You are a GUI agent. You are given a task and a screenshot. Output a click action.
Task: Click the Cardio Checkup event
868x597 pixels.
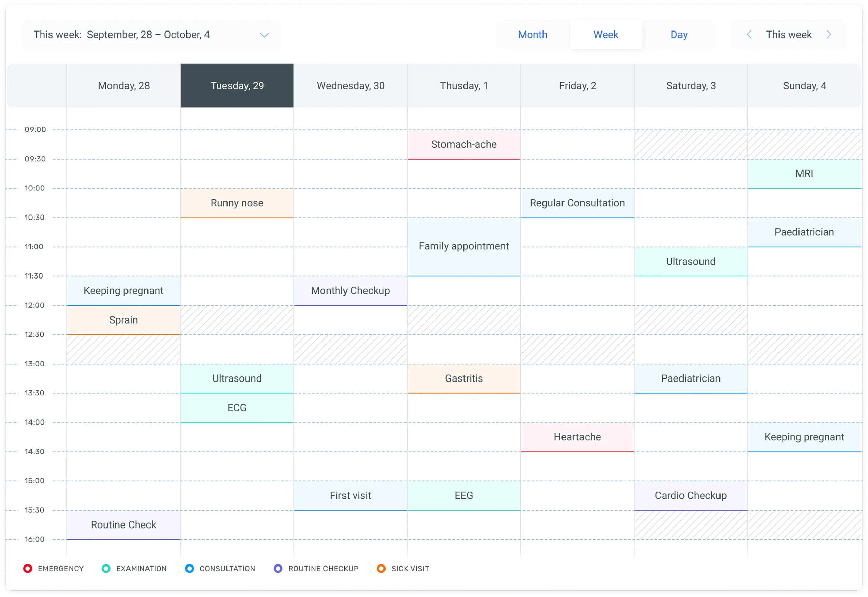click(691, 495)
